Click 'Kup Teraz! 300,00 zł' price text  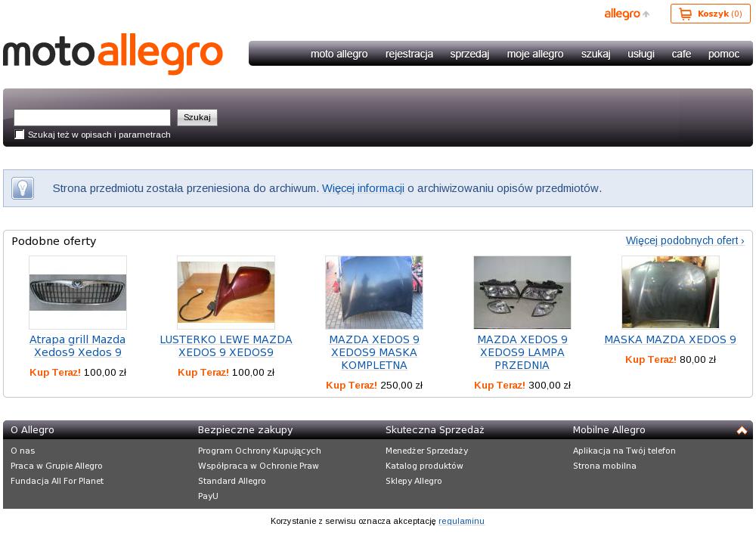click(x=522, y=385)
